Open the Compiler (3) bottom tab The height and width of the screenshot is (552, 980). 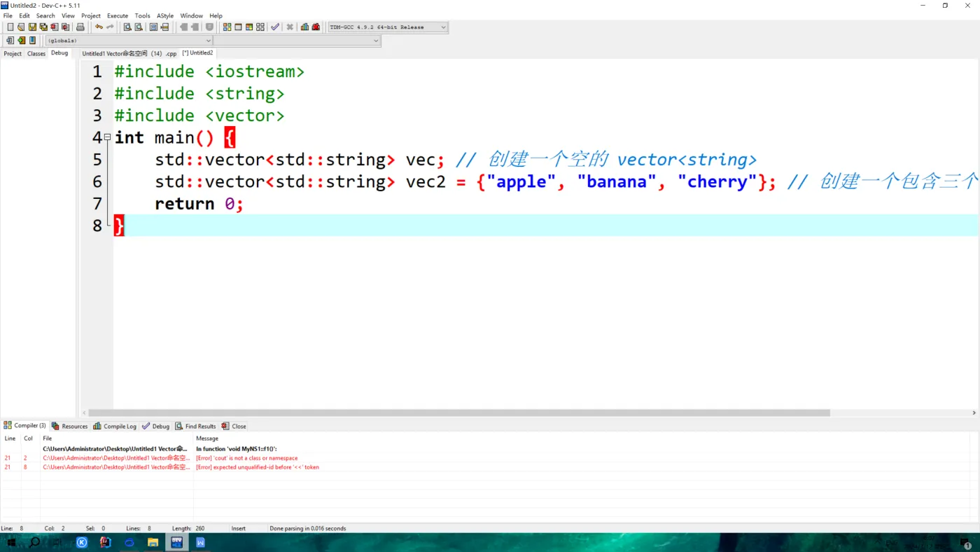(x=25, y=425)
